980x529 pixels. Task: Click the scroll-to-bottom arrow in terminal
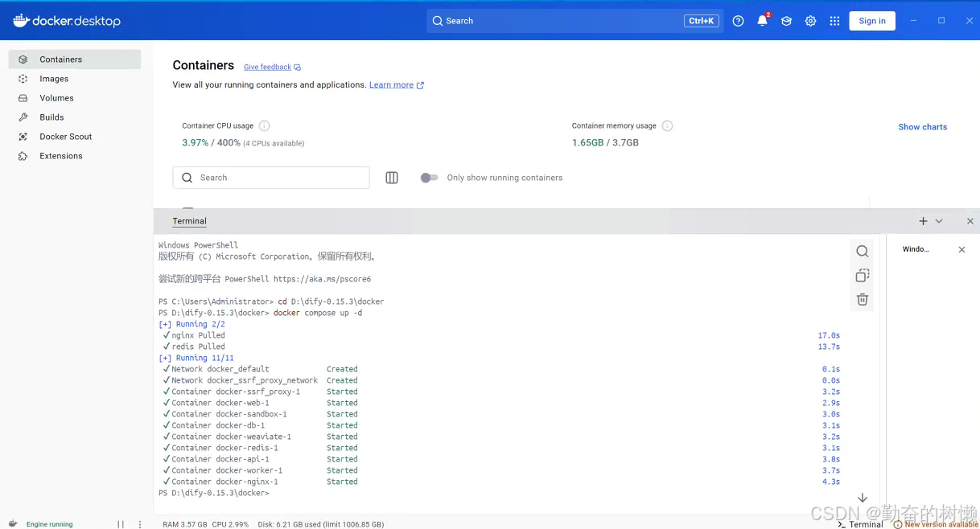point(863,498)
